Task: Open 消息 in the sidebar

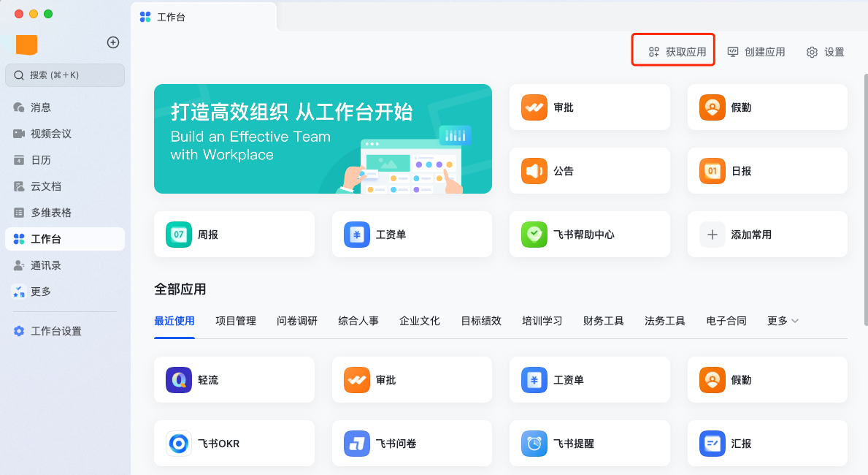Action: pos(65,107)
